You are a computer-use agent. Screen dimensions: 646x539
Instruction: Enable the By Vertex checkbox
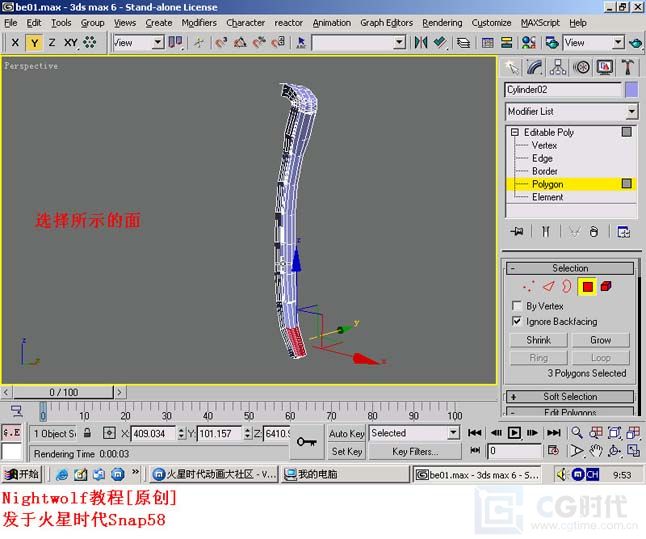coord(516,306)
